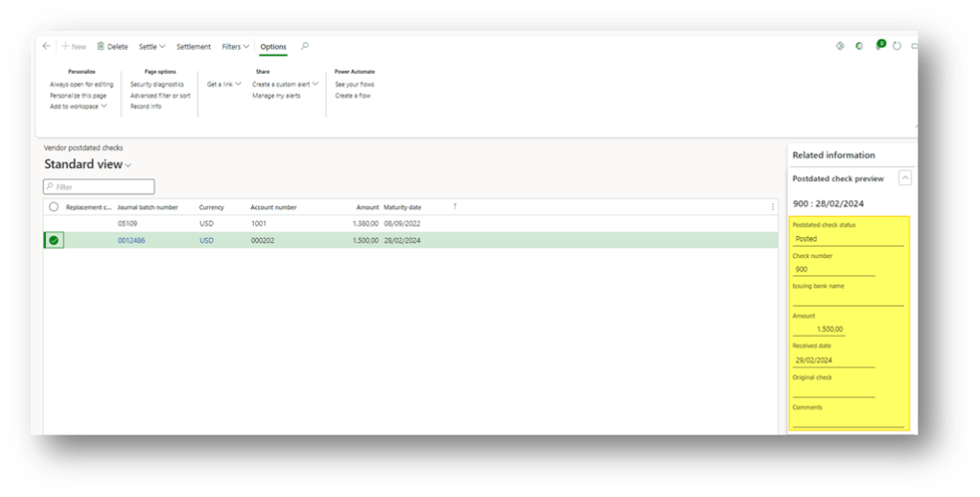The width and height of the screenshot is (980, 497).
Task: Select the Options tab
Action: tap(273, 46)
